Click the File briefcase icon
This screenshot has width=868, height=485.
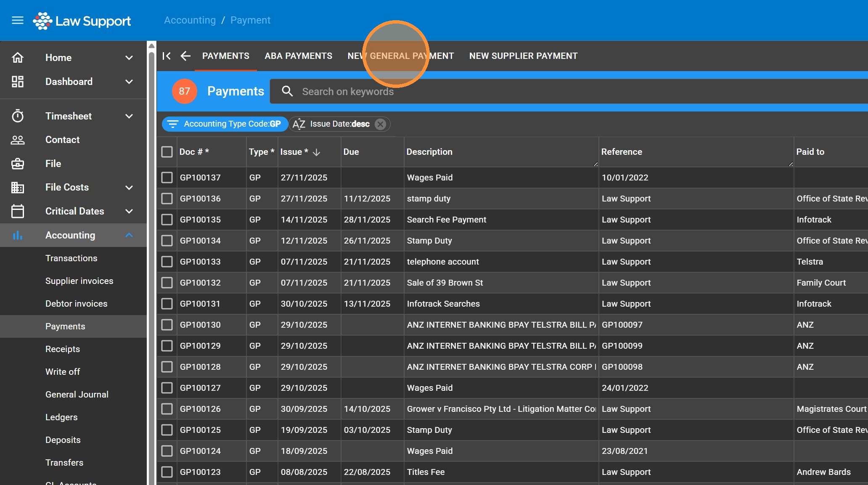18,164
